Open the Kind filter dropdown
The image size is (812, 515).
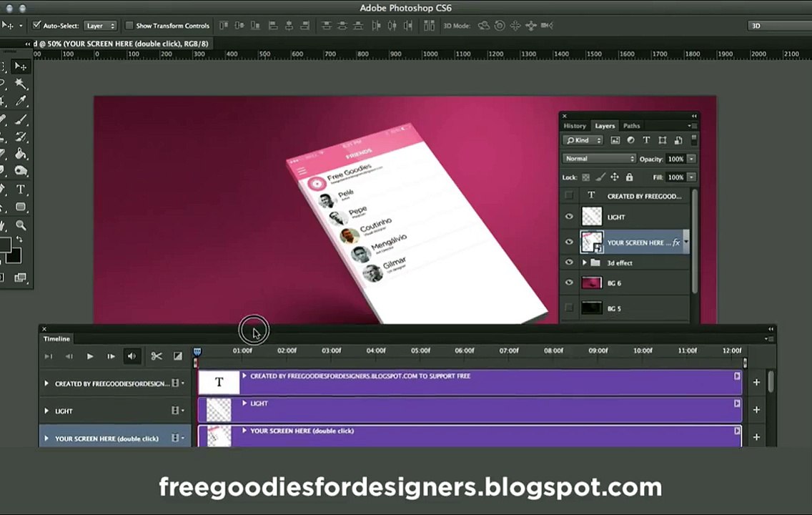[x=583, y=140]
